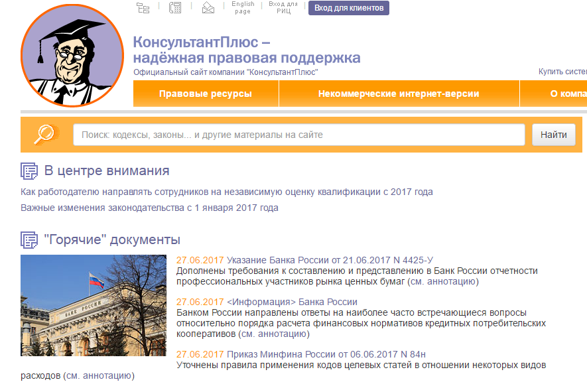Open article on независимую оценку квалификации
The height and width of the screenshot is (392, 587).
click(x=226, y=192)
